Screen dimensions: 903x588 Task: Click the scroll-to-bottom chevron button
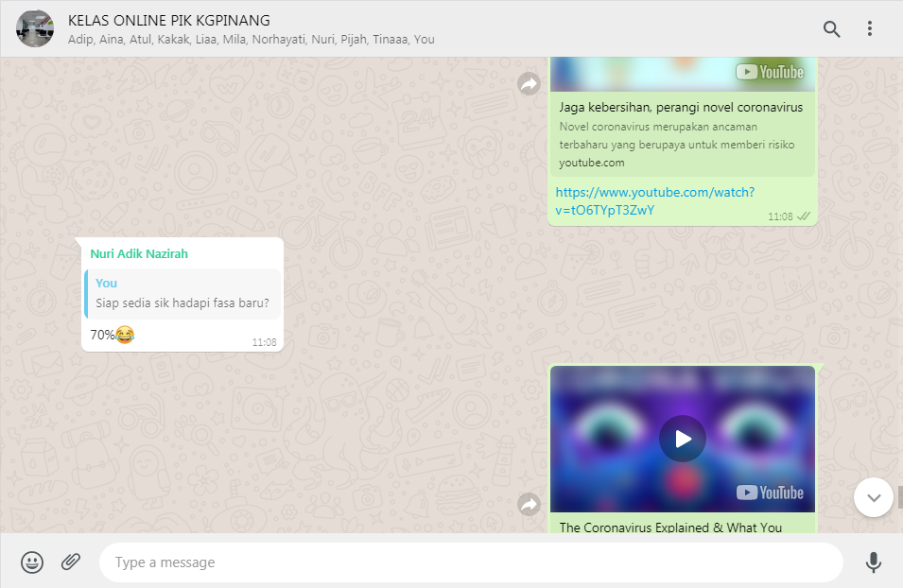[x=872, y=497]
